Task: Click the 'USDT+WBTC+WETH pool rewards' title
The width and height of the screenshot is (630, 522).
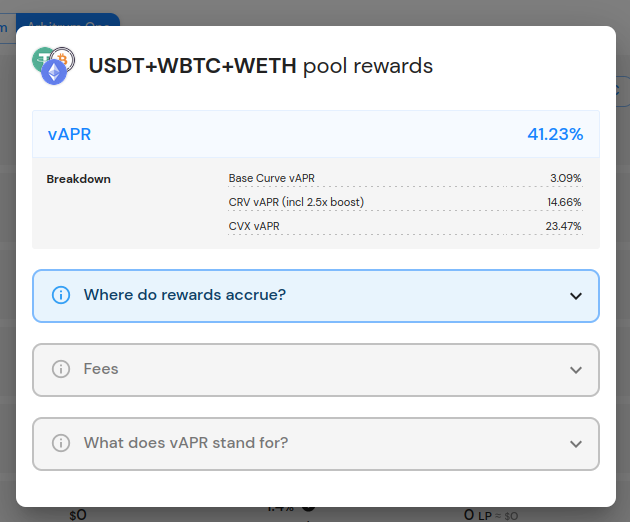Action: [261, 66]
